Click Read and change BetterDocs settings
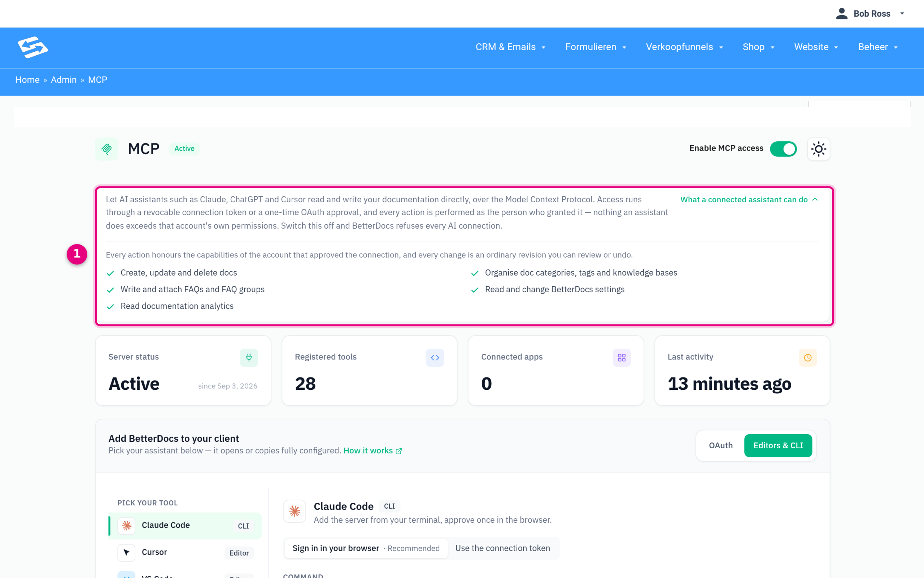The height and width of the screenshot is (578, 924). coord(554,289)
